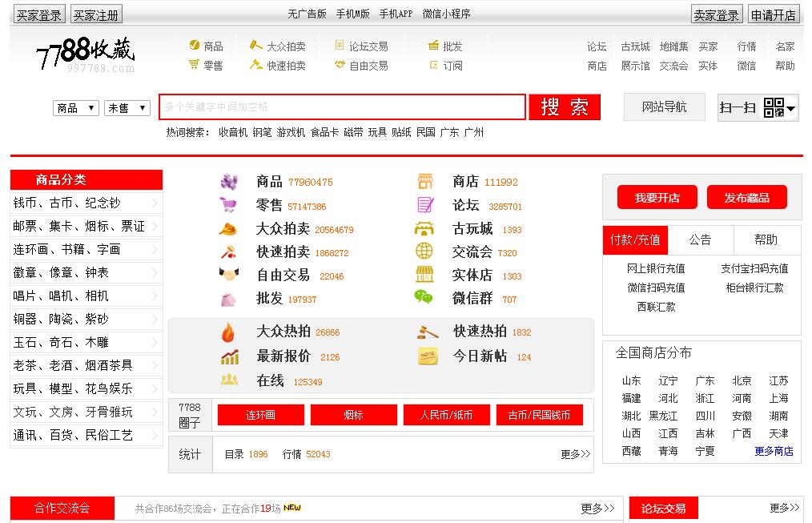Open the 未售 status dropdown
The height and width of the screenshot is (523, 812).
127,107
